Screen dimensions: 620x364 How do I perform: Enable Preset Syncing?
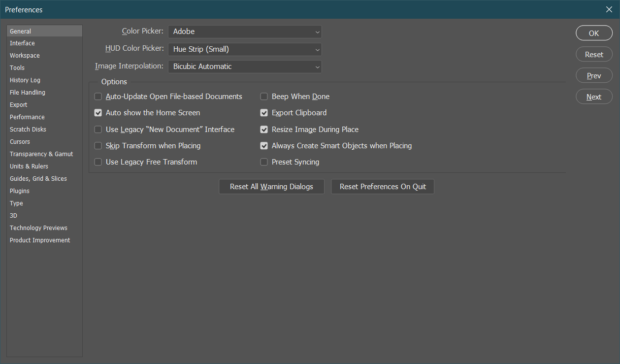click(264, 162)
